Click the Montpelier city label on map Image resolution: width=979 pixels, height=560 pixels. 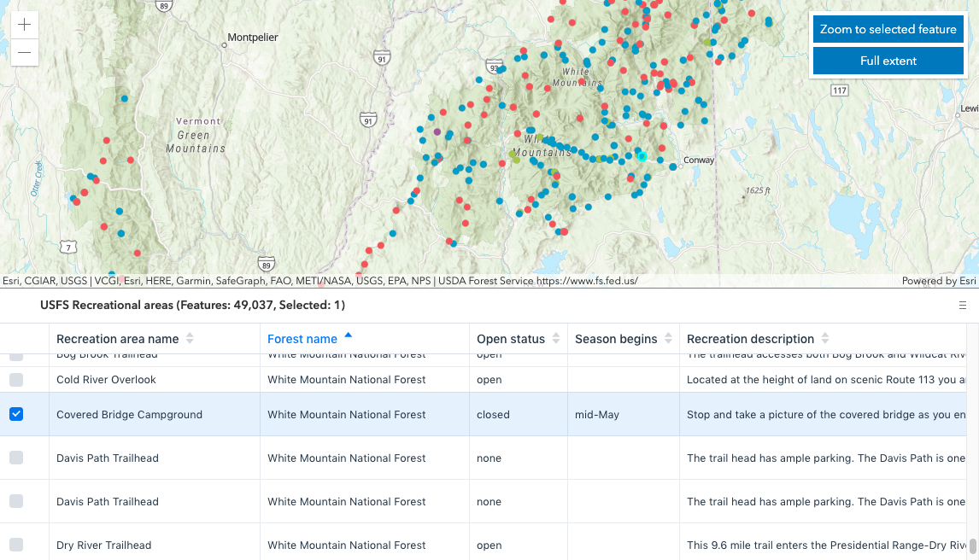pos(252,38)
